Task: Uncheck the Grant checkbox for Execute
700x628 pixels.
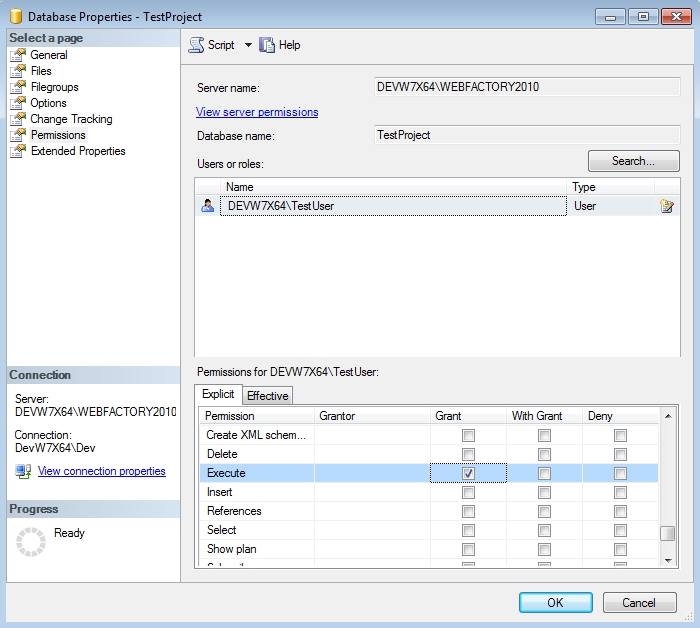Action: point(468,473)
